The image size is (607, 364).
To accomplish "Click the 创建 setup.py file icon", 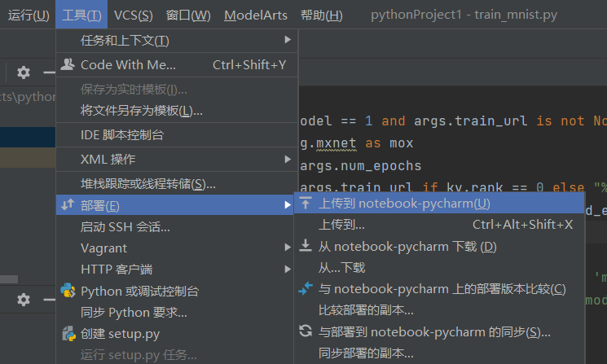I will [x=68, y=333].
